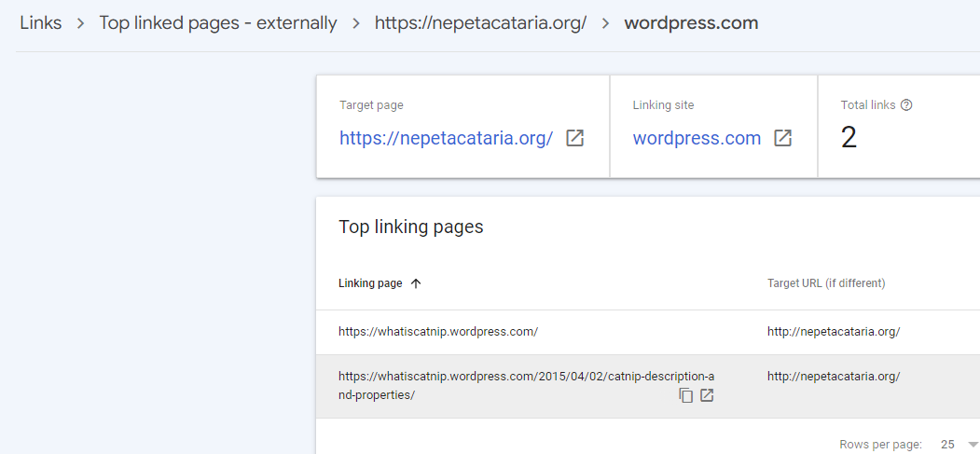
Task: Toggle sort arrow next to Linking page
Action: coord(416,283)
